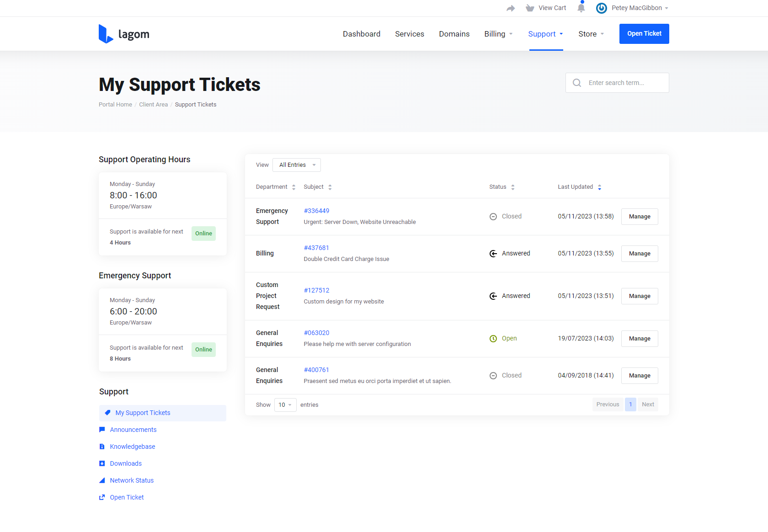Click Closed status icon for ticket #400761

493,376
